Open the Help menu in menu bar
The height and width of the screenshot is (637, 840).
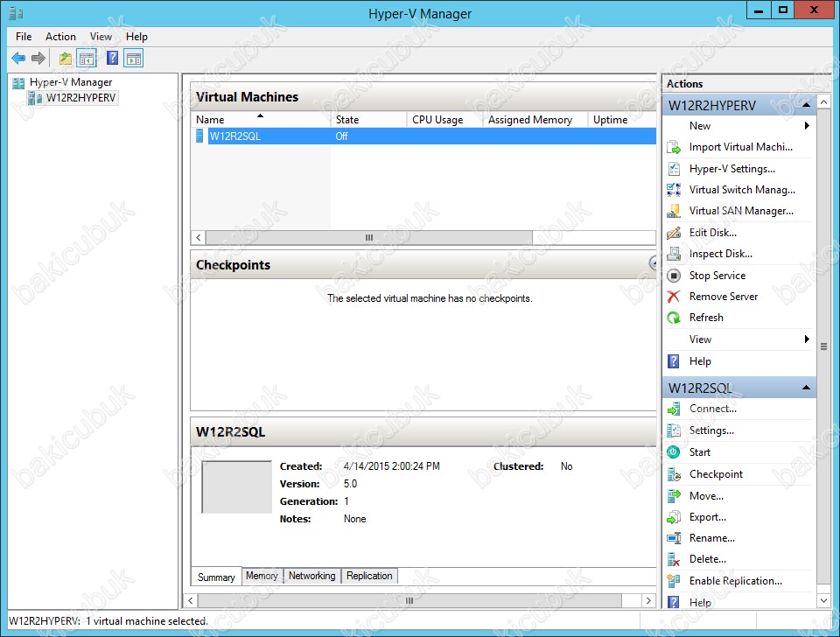click(136, 37)
